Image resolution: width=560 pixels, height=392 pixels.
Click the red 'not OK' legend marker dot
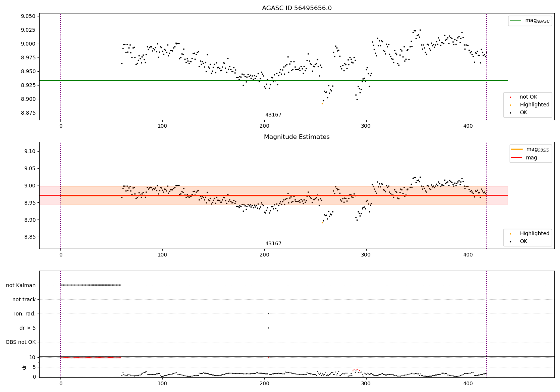pos(510,97)
